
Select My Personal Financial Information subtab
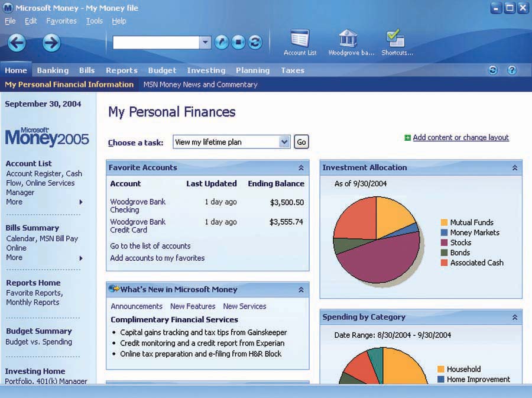69,85
